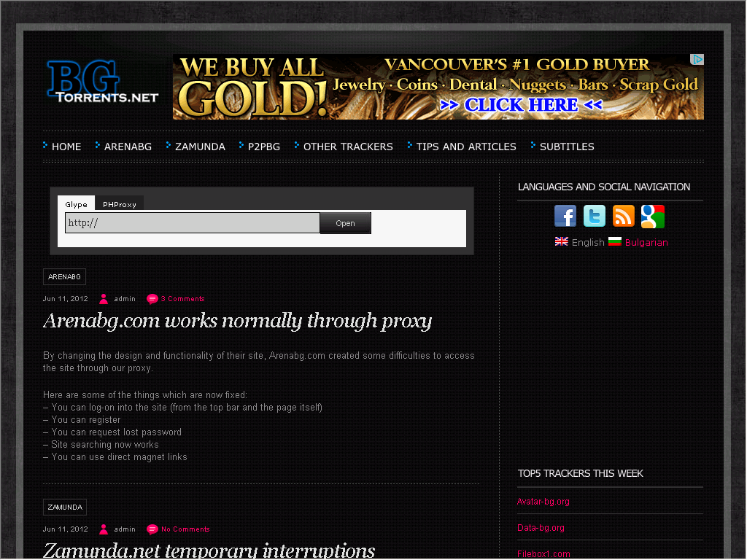Click the ARENABG category tag
747x560 pixels.
click(64, 277)
